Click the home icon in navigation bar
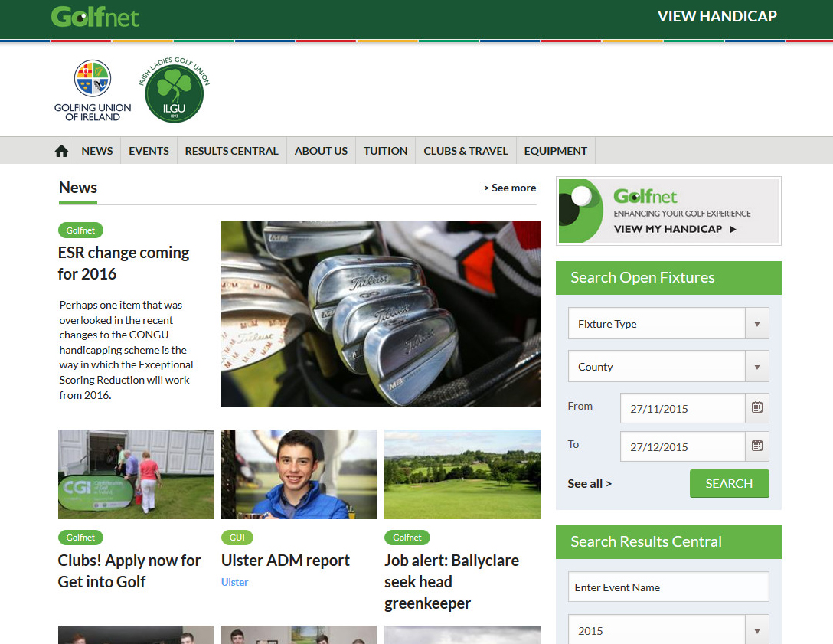This screenshot has height=644, width=833. [x=62, y=151]
